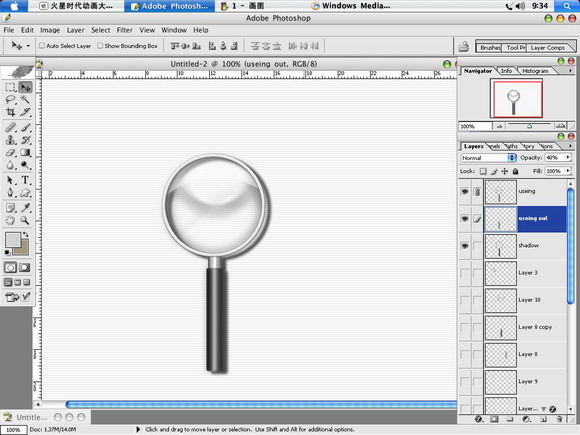Open the Brushes palette tab
Screen dimensions: 580x435
[x=490, y=48]
